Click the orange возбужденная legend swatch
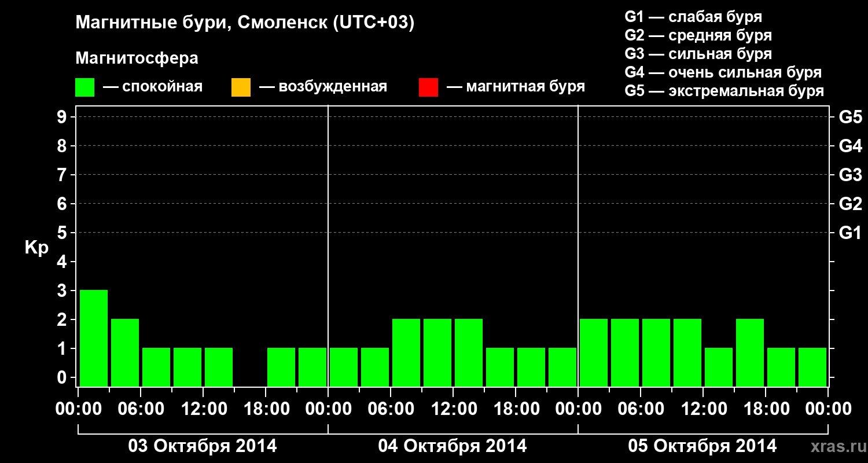Viewport: 868px width, 463px height. click(241, 87)
